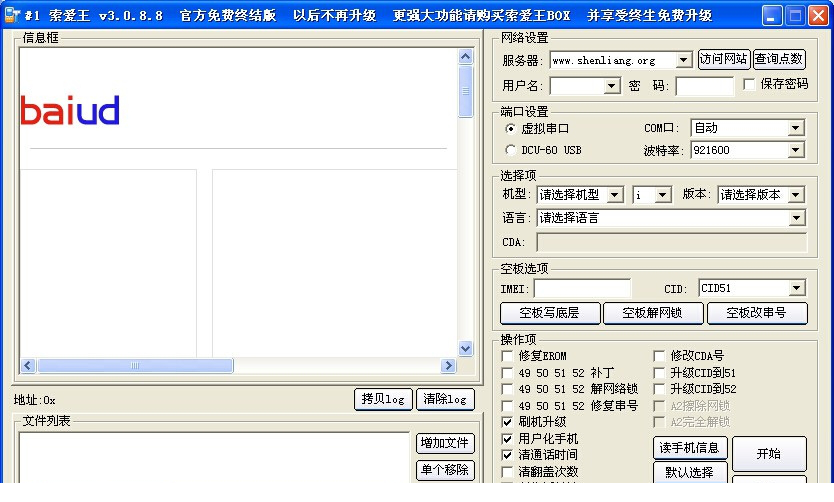Click the file list box
The height and width of the screenshot is (502, 834).
coord(214,457)
